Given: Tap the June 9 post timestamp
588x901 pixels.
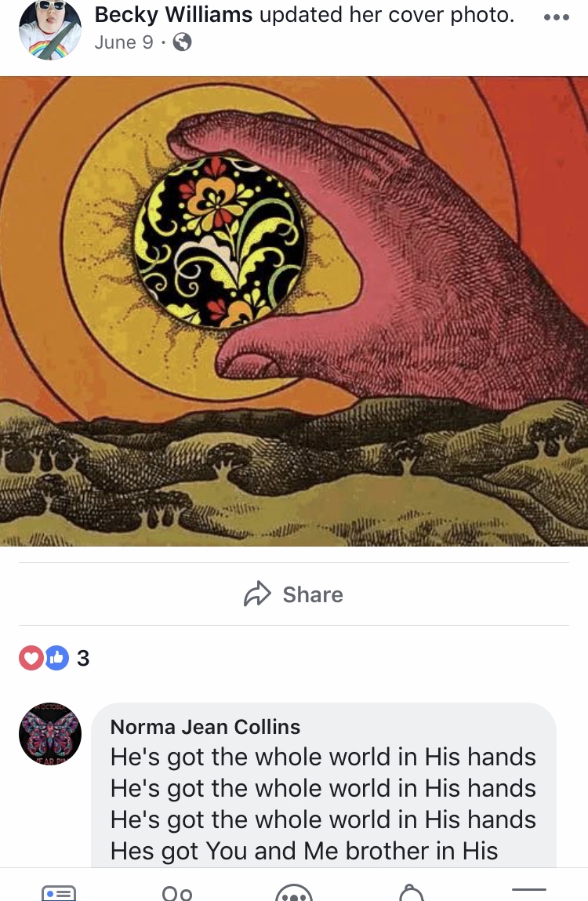Looking at the screenshot, I should pos(124,42).
